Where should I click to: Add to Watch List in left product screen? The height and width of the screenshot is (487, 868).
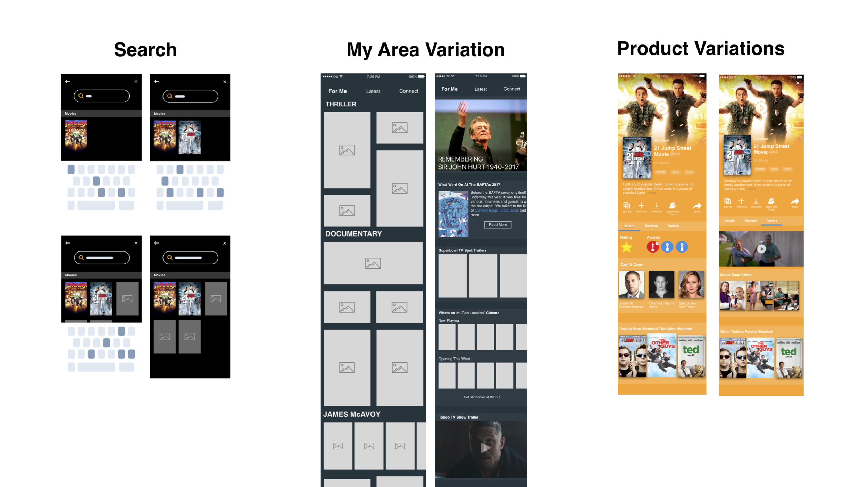(x=641, y=206)
